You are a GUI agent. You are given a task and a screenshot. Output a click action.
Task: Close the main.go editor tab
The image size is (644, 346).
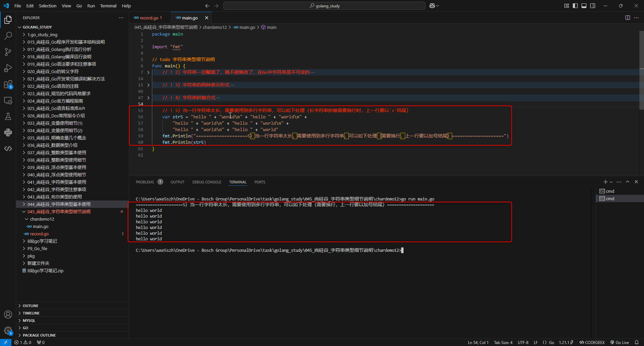coord(207,18)
